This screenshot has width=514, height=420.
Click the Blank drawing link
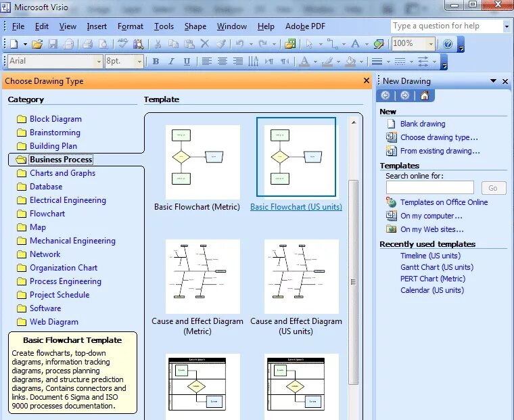point(423,124)
